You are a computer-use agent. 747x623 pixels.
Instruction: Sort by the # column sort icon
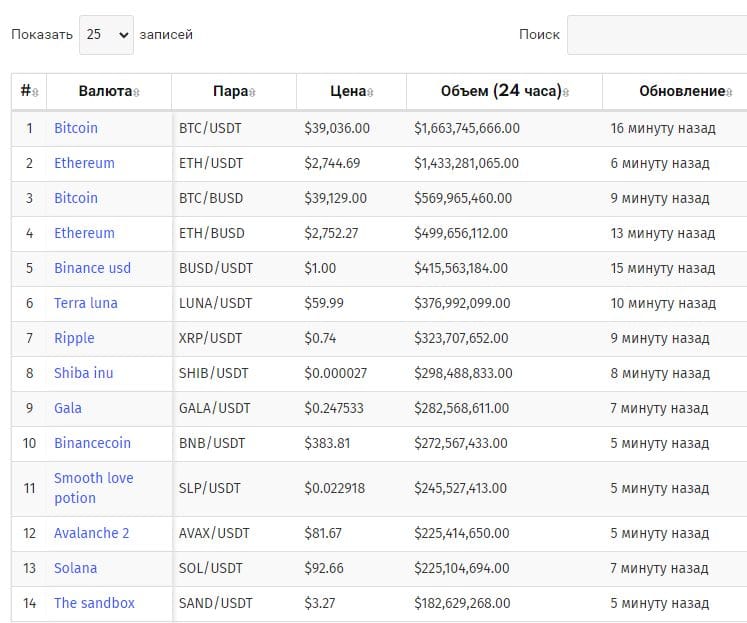36,92
